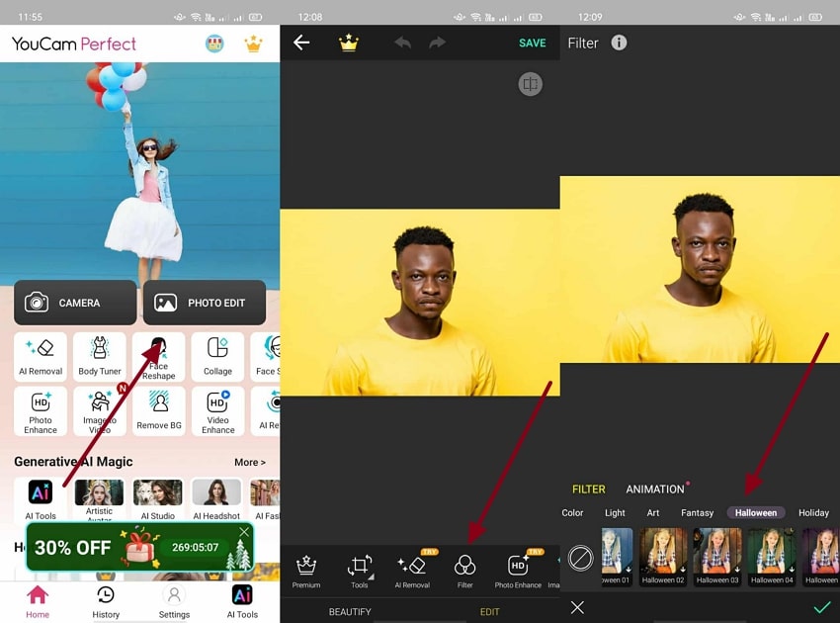Select the Body Tuner tile

pyautogui.click(x=100, y=357)
